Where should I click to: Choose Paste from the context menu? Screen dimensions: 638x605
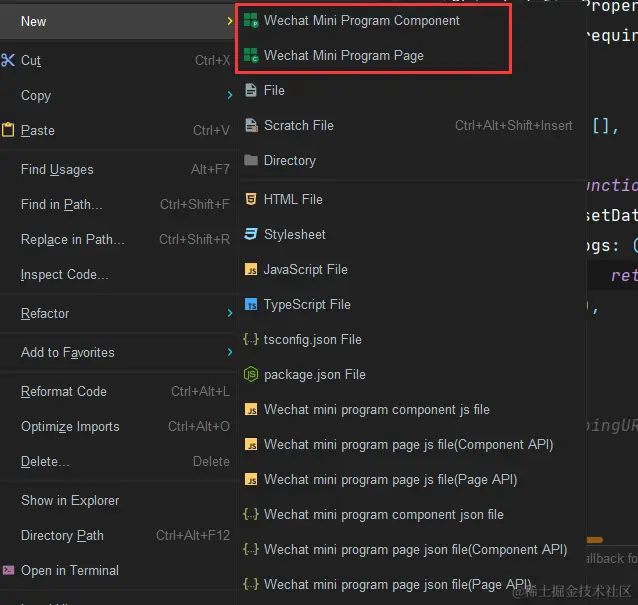click(118, 130)
